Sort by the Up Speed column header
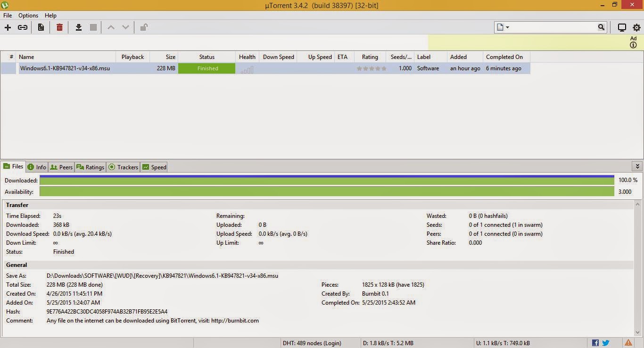This screenshot has width=644, height=348. tap(316, 57)
